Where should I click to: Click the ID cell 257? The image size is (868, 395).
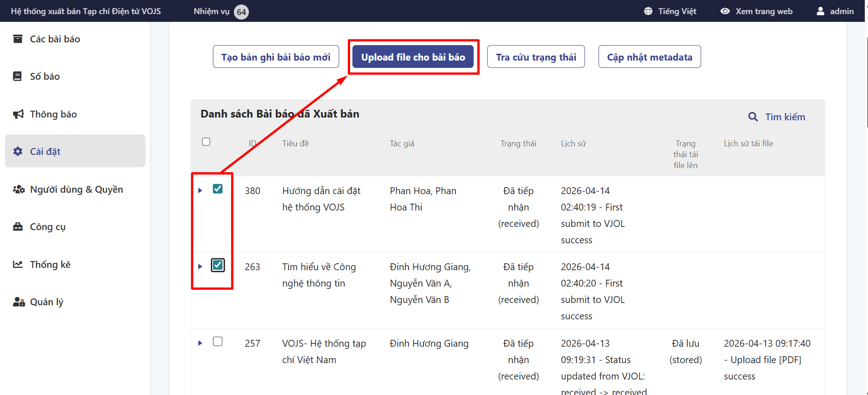tap(253, 344)
